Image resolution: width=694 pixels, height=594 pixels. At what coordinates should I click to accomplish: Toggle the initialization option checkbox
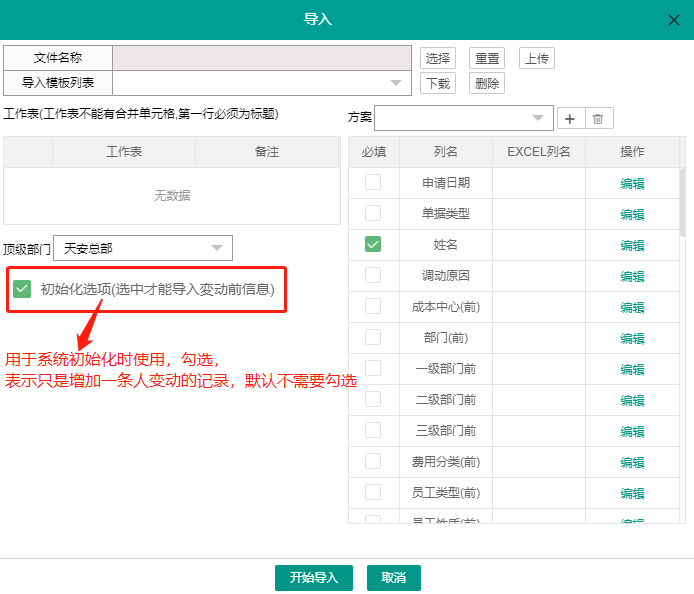coord(23,289)
